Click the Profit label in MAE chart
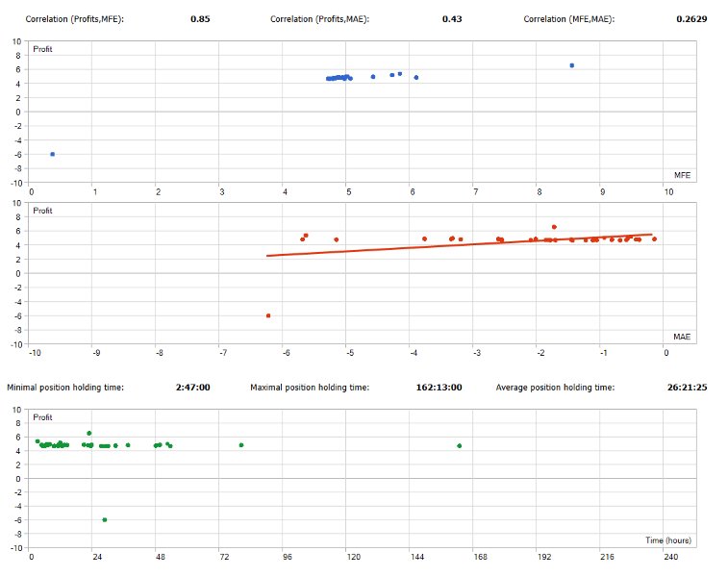The height and width of the screenshot is (577, 728). click(x=42, y=211)
